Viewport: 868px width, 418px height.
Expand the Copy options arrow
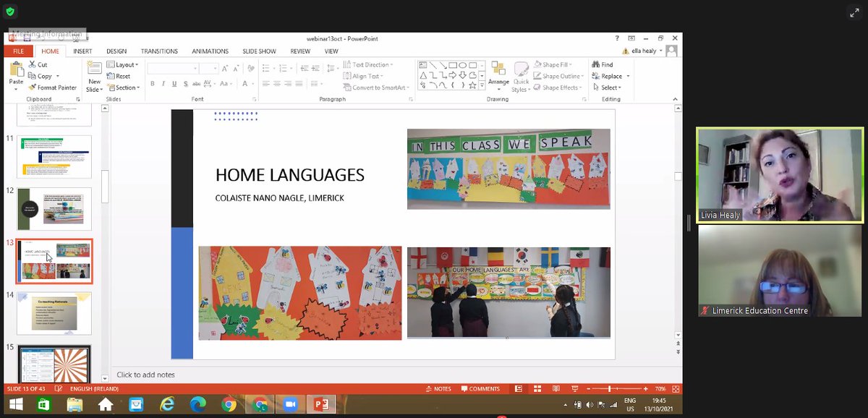point(58,76)
